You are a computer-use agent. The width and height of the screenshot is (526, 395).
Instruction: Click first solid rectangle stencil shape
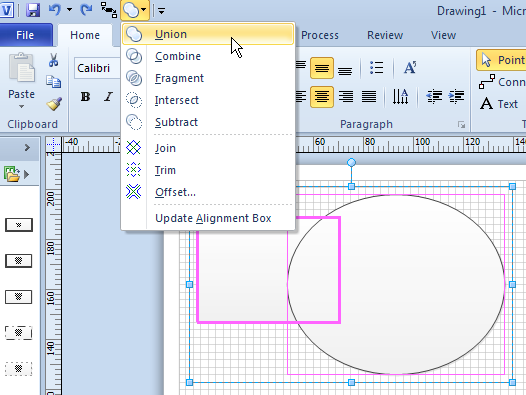[19, 225]
